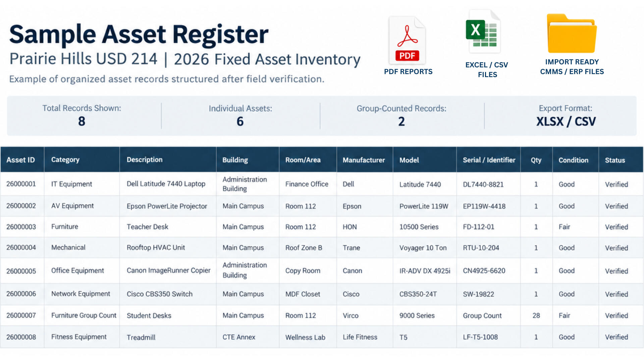Click the Serial / Identifier column header
This screenshot has width=644, height=362.
[x=489, y=160]
